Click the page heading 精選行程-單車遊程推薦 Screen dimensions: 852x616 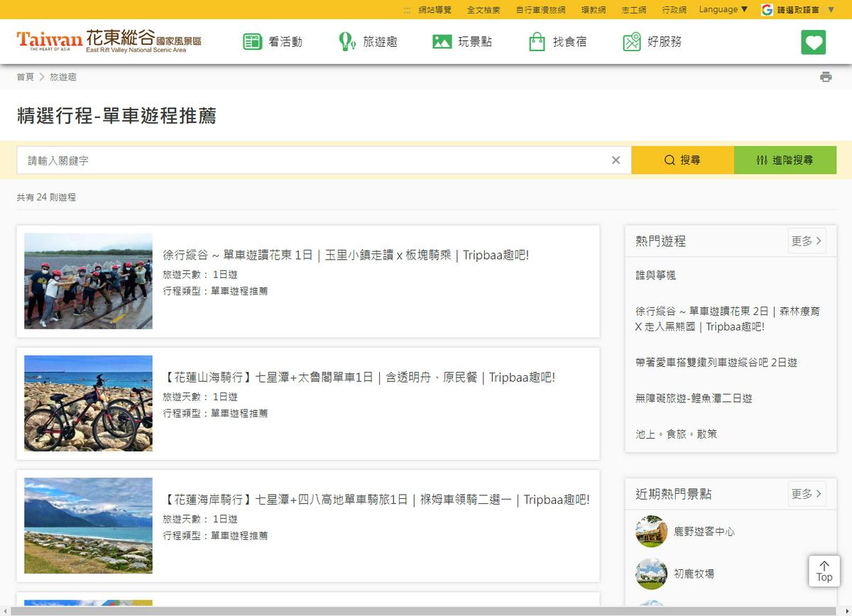click(116, 116)
